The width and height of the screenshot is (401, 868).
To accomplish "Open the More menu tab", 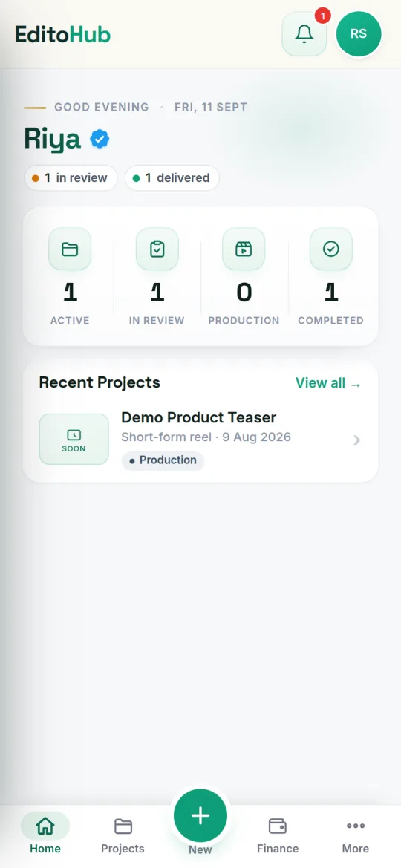I will tap(356, 835).
